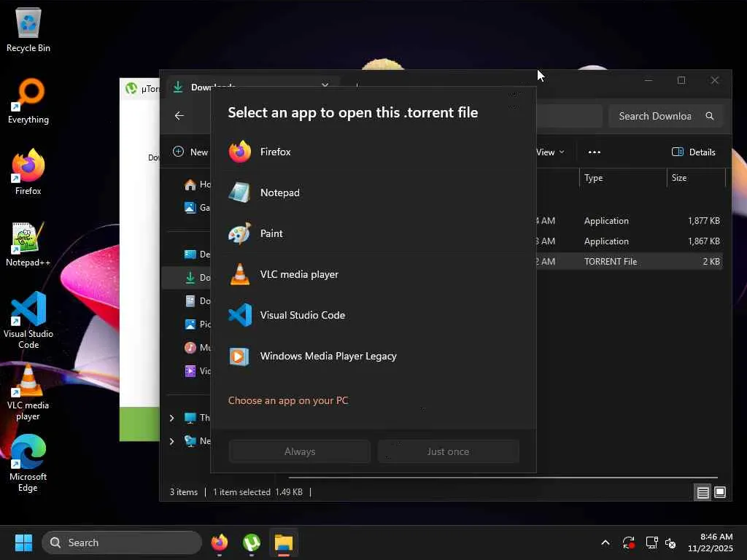
Task: Go back in File Explorer
Action: click(179, 116)
